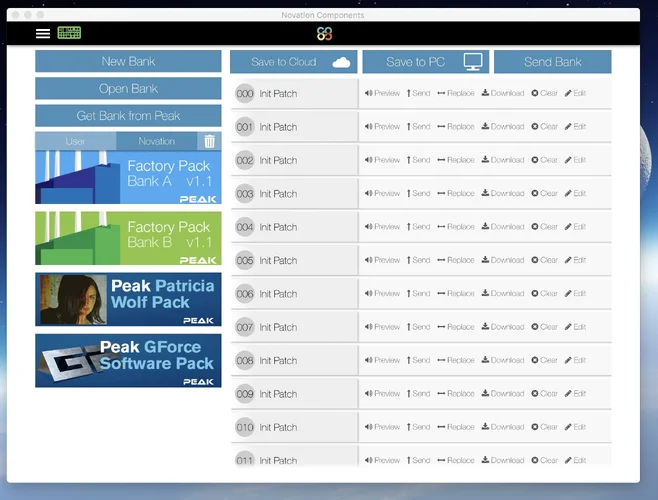Click the green keyboard device icon
This screenshot has height=500, width=658.
click(69, 33)
